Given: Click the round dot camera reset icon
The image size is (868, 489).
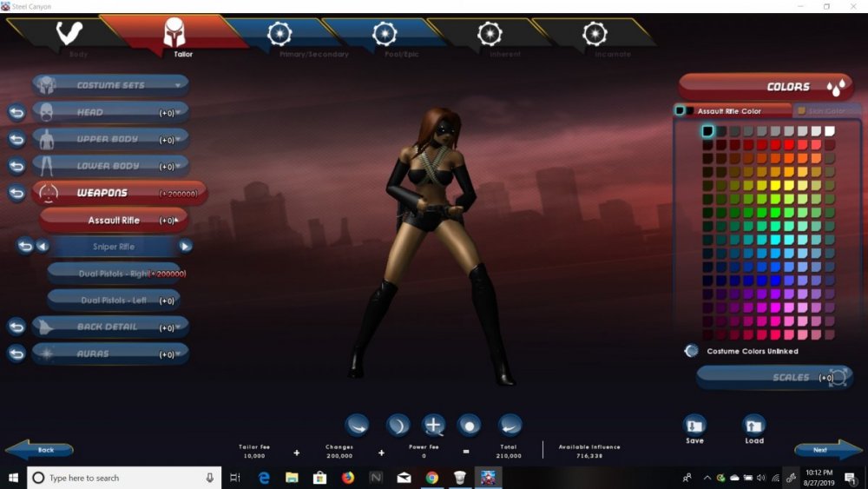Looking at the screenshot, I should tap(470, 425).
